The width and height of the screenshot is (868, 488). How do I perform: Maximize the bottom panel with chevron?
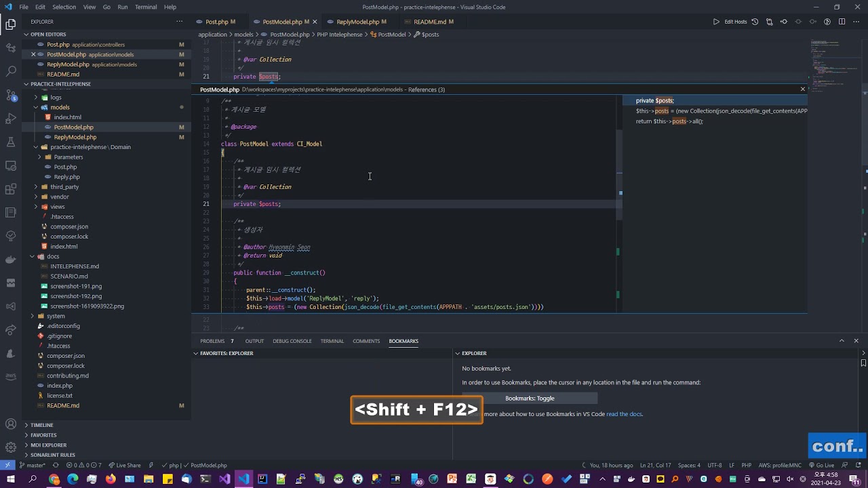[x=842, y=341]
